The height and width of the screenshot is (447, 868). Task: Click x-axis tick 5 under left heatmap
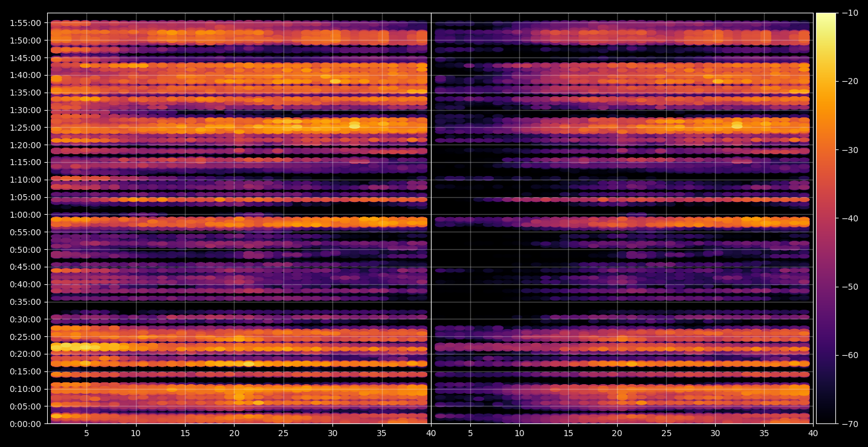pyautogui.click(x=86, y=433)
